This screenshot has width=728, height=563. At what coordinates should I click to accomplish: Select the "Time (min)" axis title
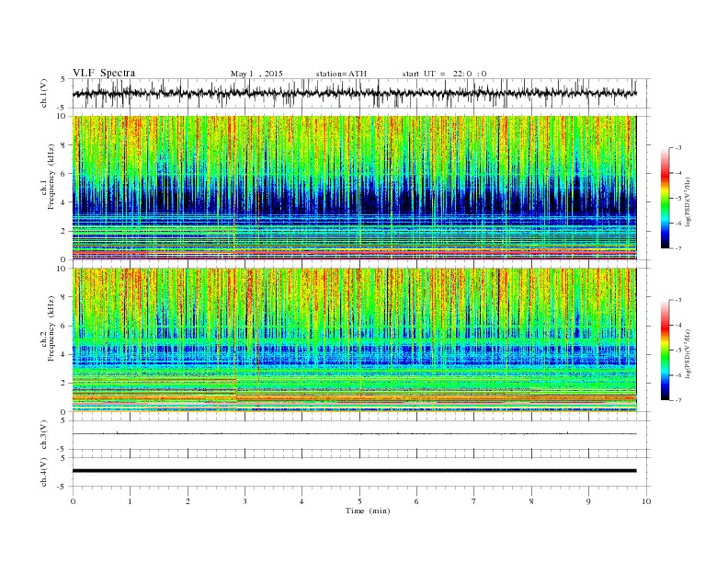click(368, 511)
